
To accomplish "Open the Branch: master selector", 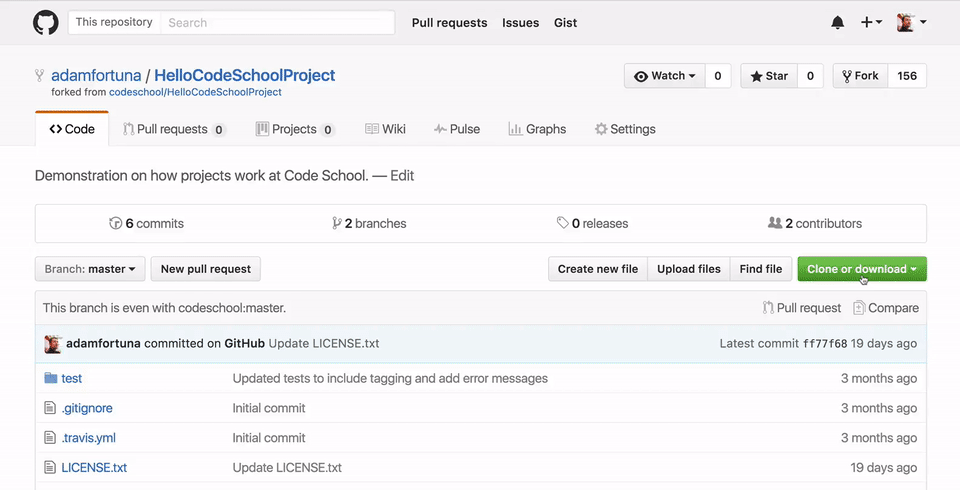I will click(x=90, y=269).
